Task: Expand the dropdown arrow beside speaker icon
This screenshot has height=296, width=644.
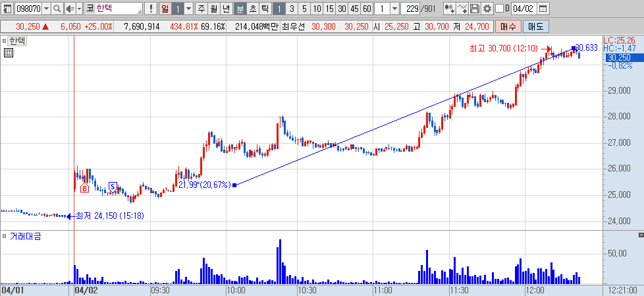Action: pyautogui.click(x=78, y=8)
